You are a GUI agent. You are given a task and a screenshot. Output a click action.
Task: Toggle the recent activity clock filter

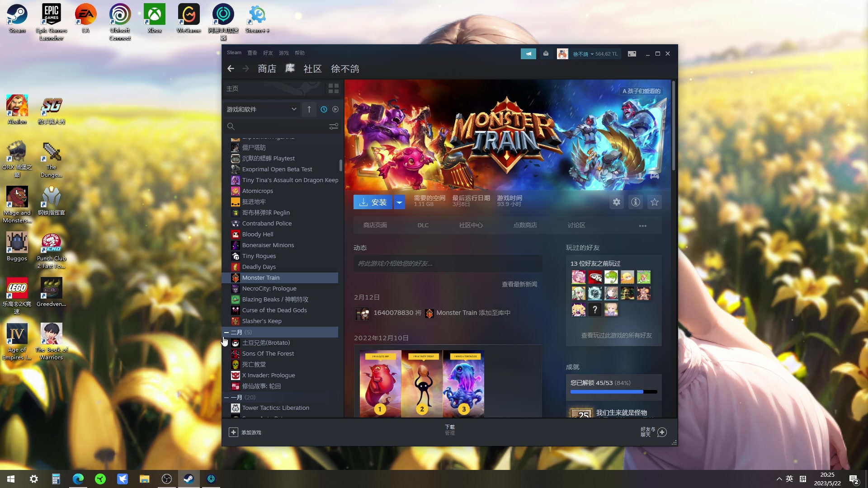[324, 109]
